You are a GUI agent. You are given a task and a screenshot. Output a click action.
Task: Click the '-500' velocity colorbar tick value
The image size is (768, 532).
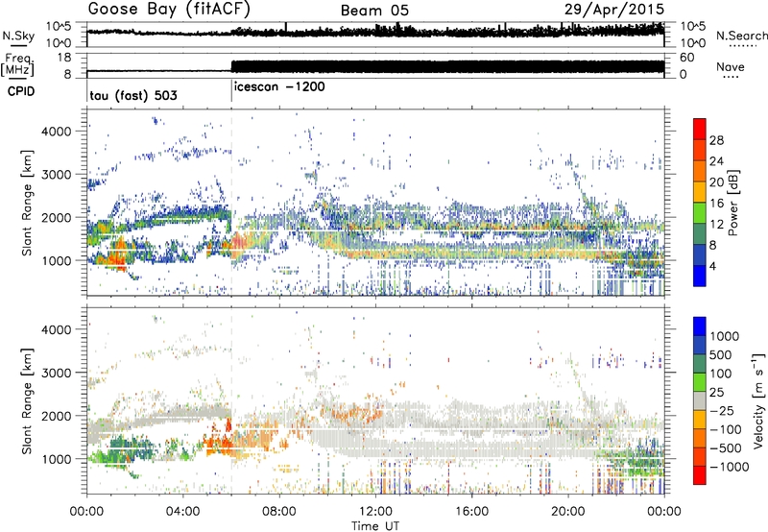[x=726, y=447]
